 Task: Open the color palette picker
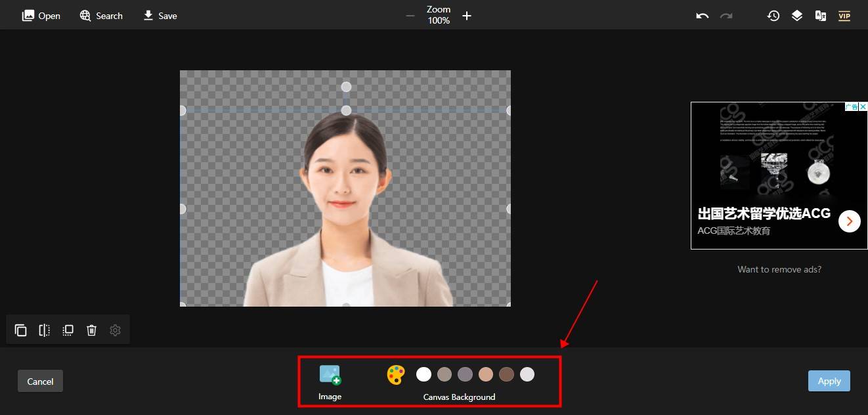click(396, 374)
